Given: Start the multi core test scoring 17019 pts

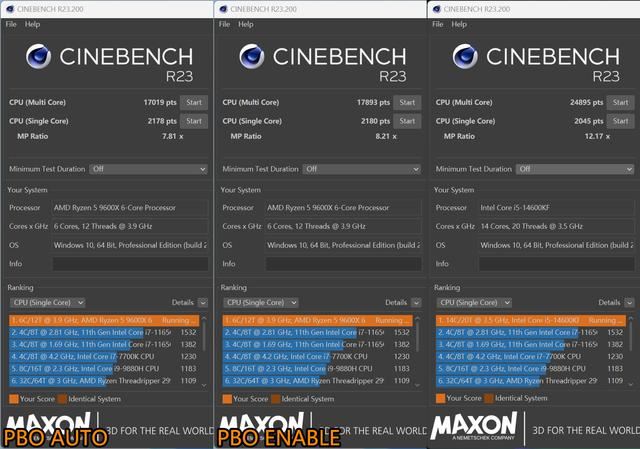Looking at the screenshot, I should 194,102.
